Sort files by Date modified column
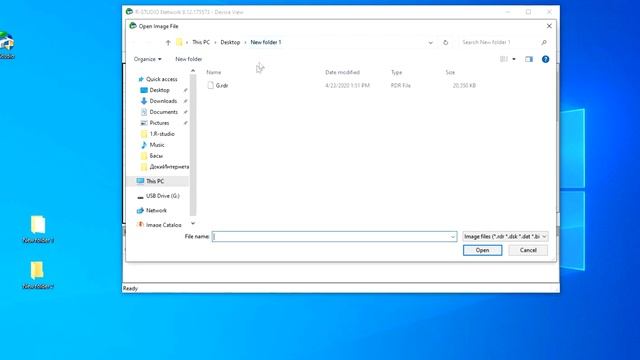This screenshot has width=640, height=360. [x=342, y=72]
